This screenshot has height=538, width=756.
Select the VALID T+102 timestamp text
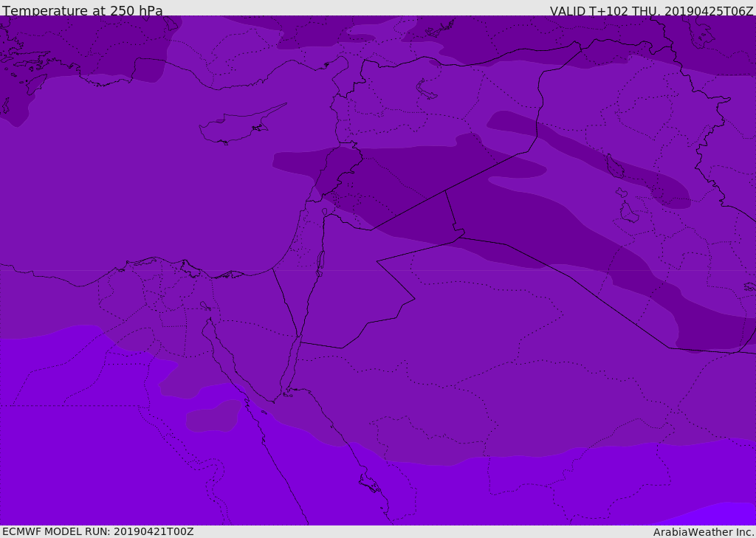coord(651,11)
